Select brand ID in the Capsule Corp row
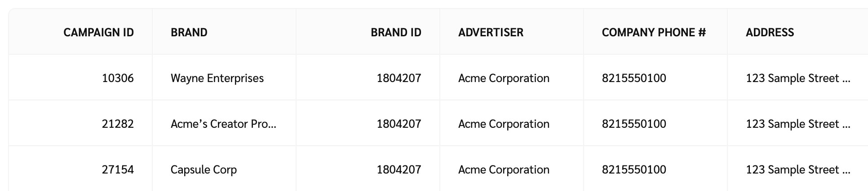Screen dimensions: 868x191 399,169
